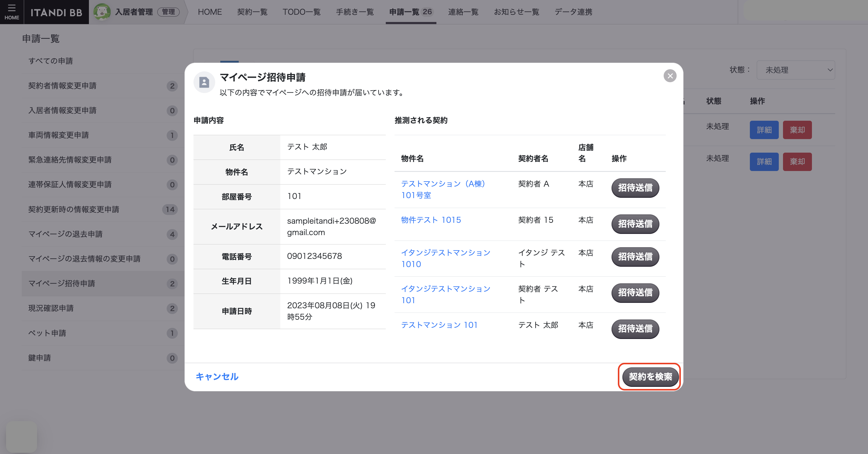Cancel the invitation dialog with キャンセル

217,377
